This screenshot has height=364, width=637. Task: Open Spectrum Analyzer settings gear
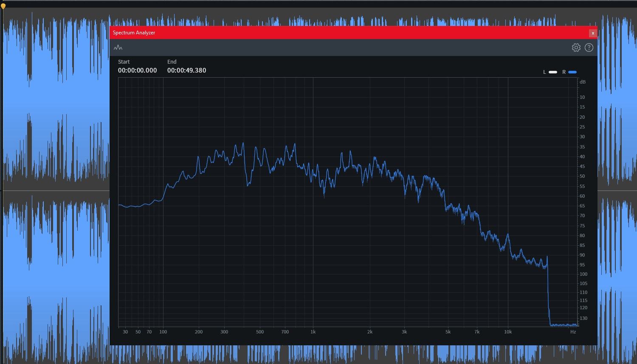click(x=576, y=48)
